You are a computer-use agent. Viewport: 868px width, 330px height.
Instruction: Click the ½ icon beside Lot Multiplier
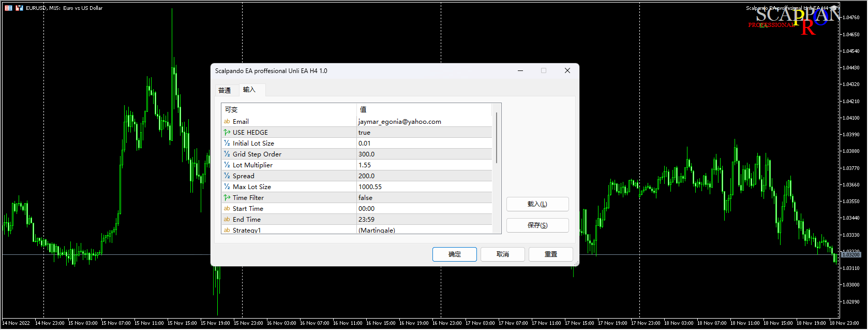tap(227, 165)
